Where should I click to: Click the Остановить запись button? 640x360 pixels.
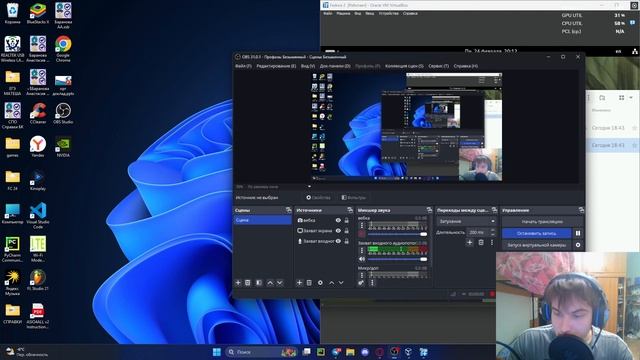tap(537, 233)
